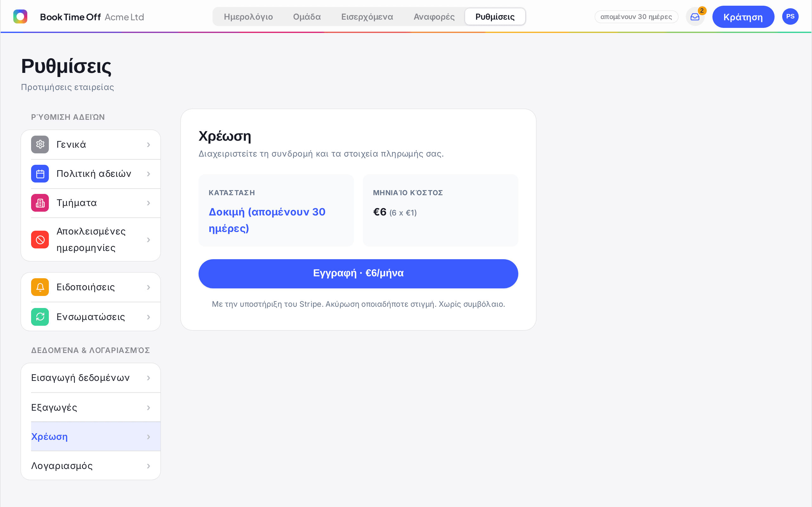Switch to the Αναφορές tab
The height and width of the screenshot is (507, 812).
434,17
